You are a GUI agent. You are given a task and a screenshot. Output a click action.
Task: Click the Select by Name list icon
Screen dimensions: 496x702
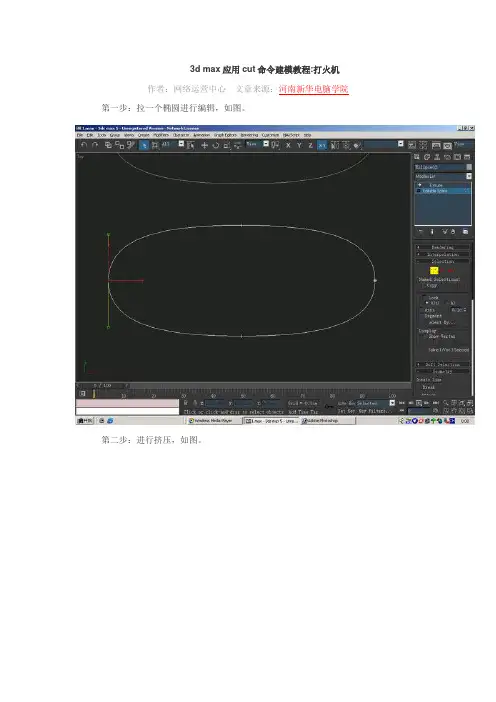point(190,145)
